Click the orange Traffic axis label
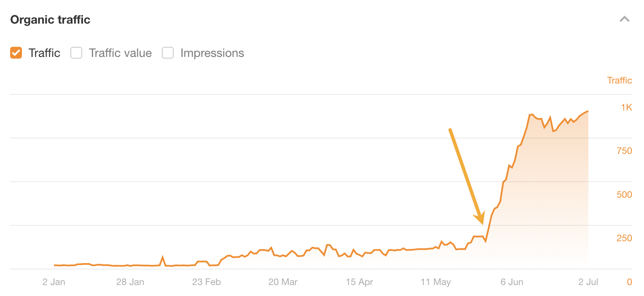The height and width of the screenshot is (296, 644). click(620, 80)
